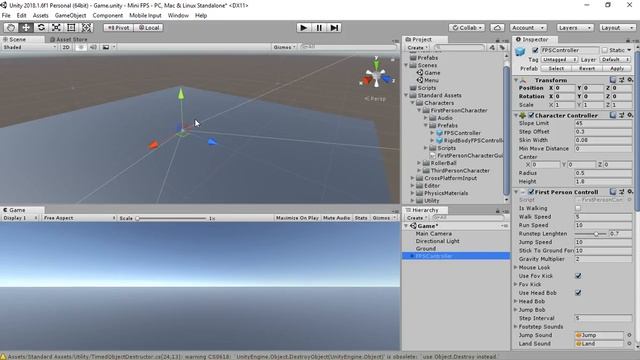This screenshot has width=640, height=360.
Task: Open the Window menu
Action: pyautogui.click(x=178, y=16)
